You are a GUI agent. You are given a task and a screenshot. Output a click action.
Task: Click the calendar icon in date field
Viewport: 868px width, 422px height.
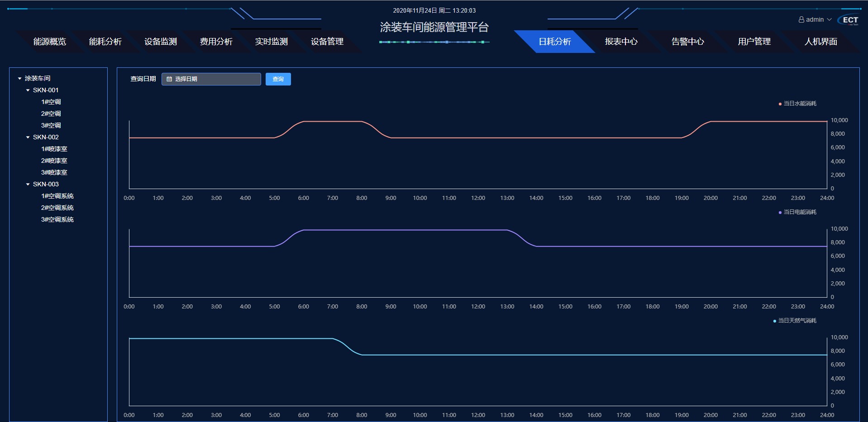pos(169,79)
